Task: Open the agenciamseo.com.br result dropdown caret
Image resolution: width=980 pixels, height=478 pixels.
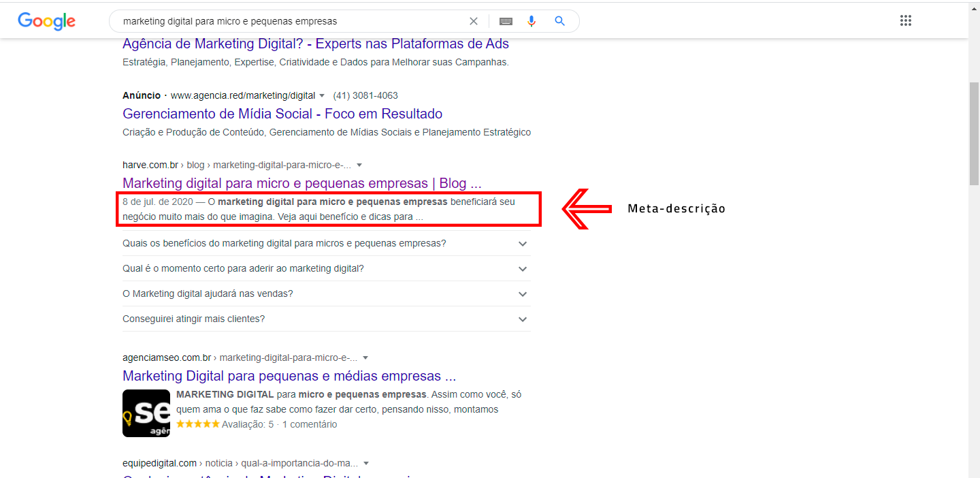Action: 365,357
